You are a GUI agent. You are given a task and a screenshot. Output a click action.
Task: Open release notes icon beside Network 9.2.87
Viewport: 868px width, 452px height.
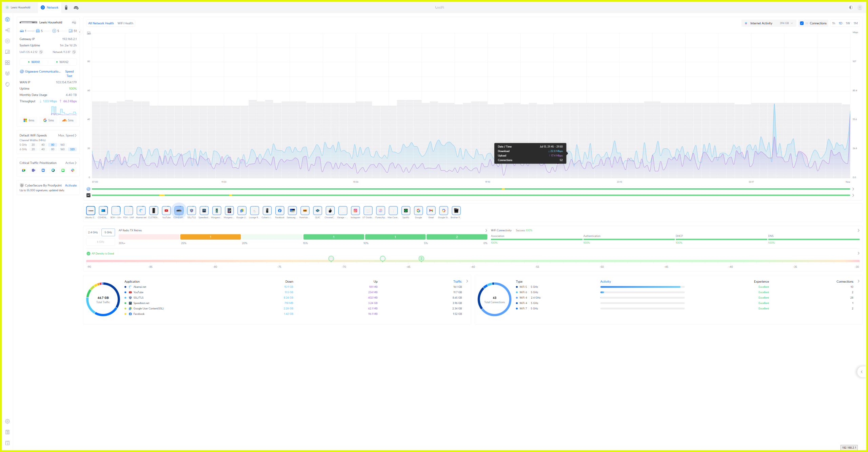(74, 52)
